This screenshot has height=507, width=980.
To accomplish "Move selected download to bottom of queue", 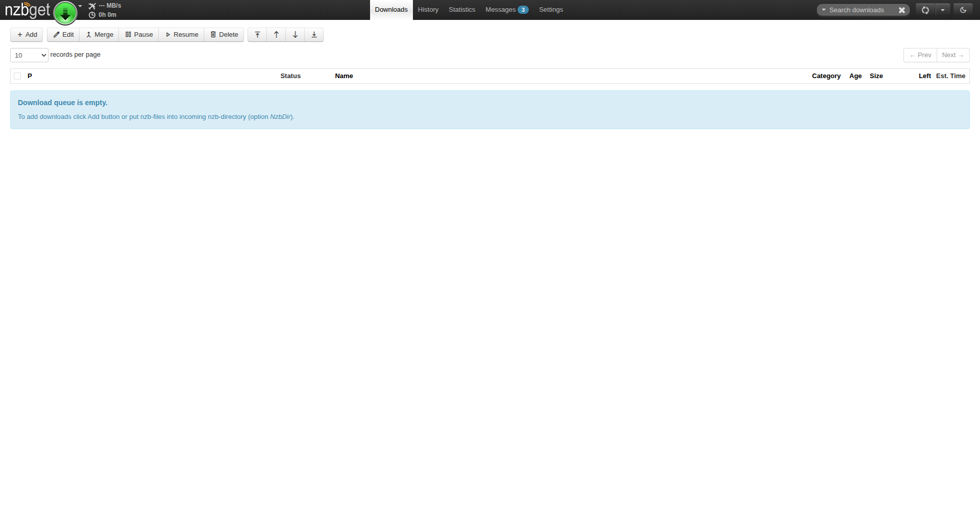I will point(314,35).
